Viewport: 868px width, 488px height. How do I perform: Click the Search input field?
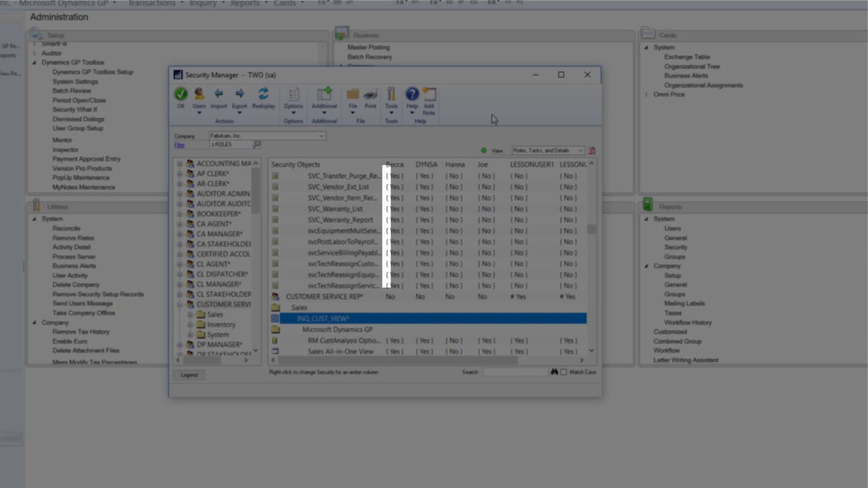pyautogui.click(x=514, y=372)
